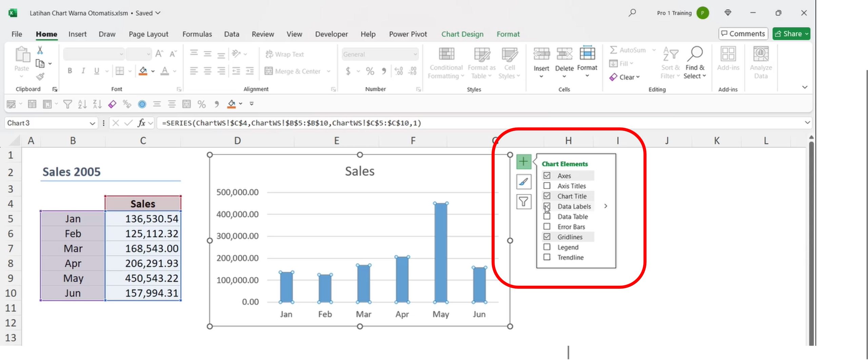The image size is (868, 360).
Task: Click the May bar in the chart
Action: [440, 252]
